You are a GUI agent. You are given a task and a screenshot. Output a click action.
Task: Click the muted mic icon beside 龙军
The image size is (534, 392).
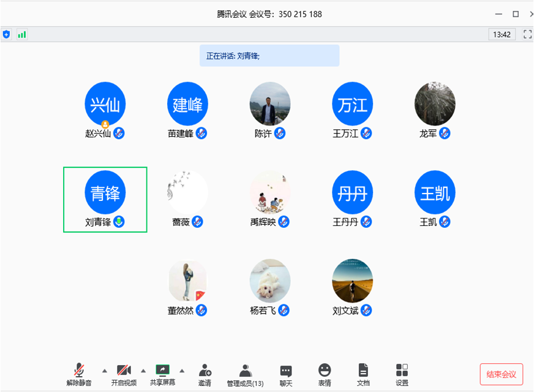tap(445, 133)
